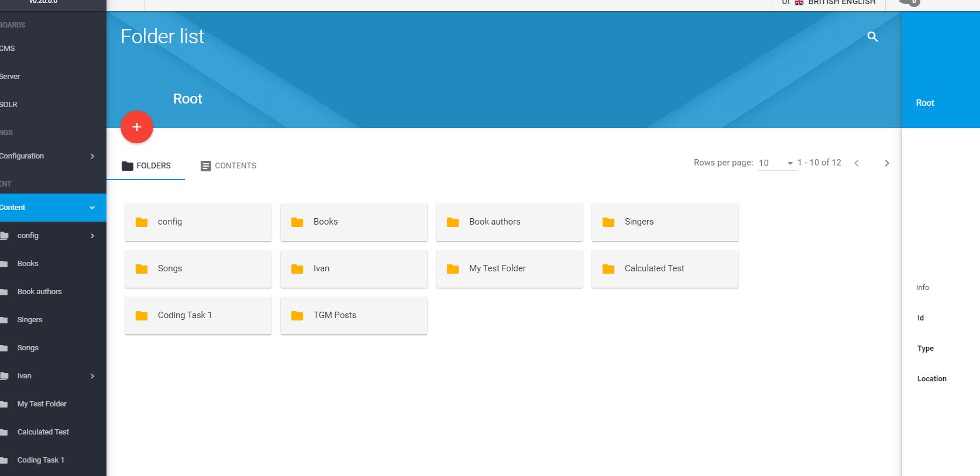The height and width of the screenshot is (476, 980).
Task: Click the Ivan card folder icon
Action: point(297,269)
